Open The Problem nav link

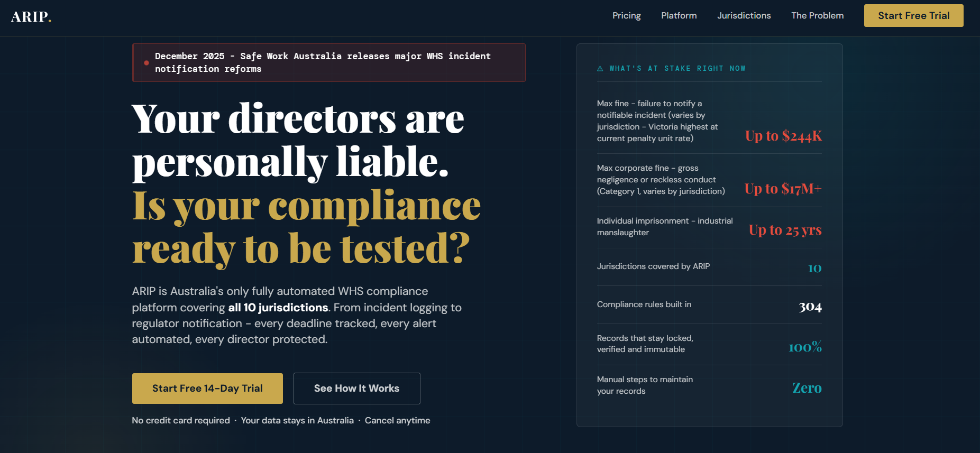coord(818,16)
